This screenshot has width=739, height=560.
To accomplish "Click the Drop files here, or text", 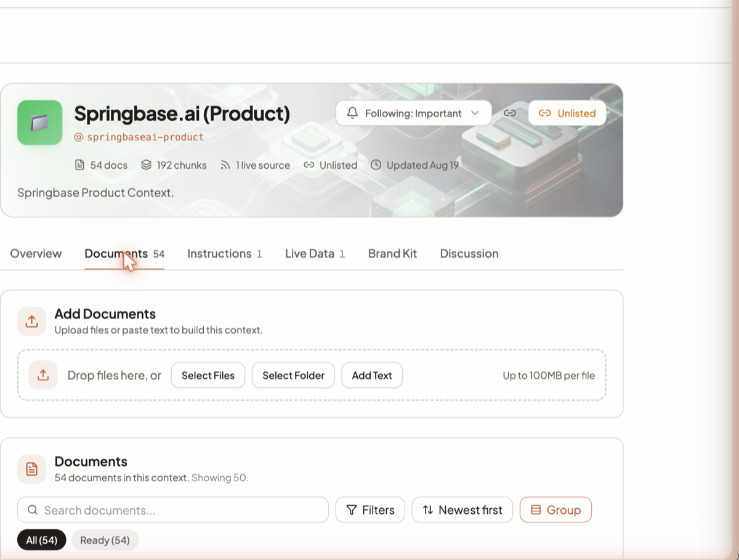I will (x=115, y=375).
